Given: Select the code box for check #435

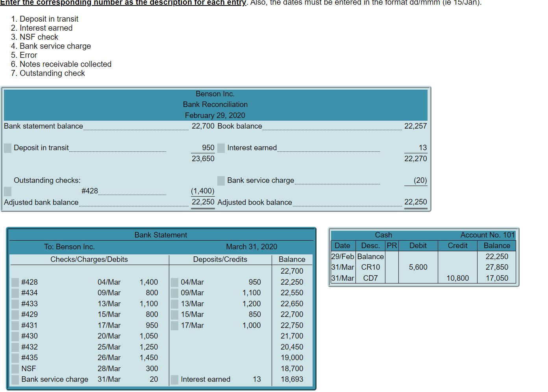Looking at the screenshot, I should click(15, 357).
